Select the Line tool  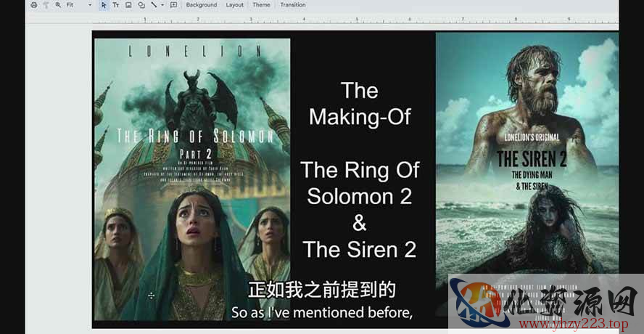tap(154, 5)
